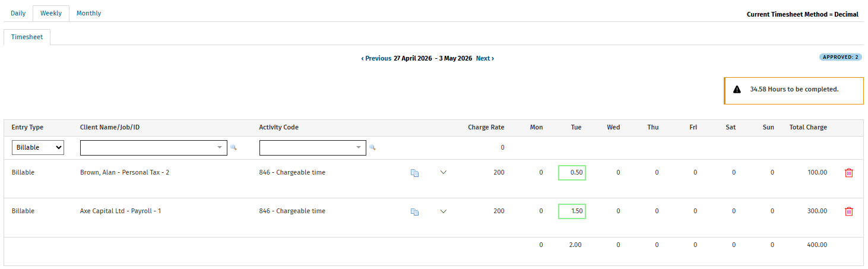Click the Fri column header

pos(693,128)
